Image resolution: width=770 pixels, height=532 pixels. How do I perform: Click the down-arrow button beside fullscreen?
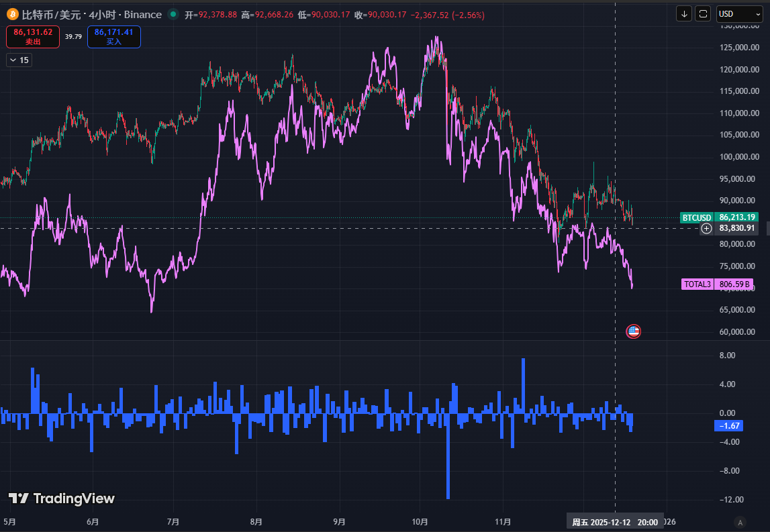[x=684, y=13]
